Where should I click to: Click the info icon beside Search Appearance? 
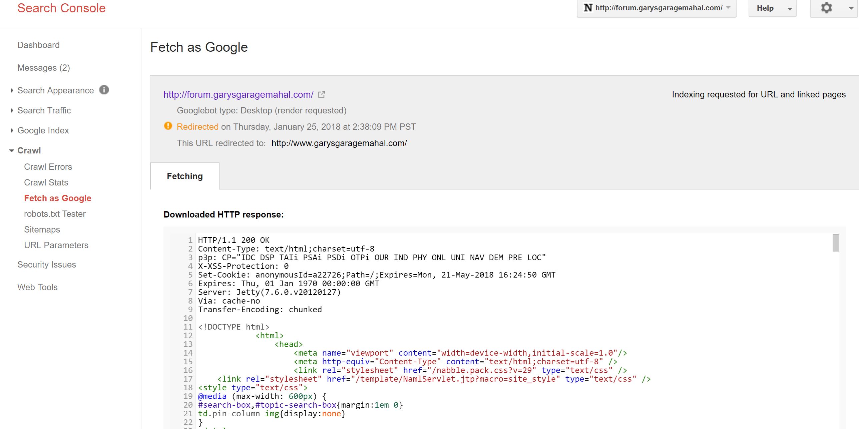tap(104, 90)
